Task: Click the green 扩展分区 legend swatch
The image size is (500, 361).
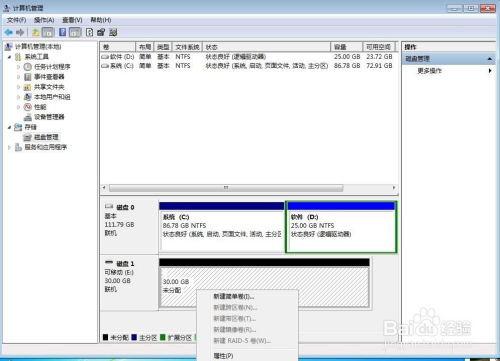Action: [163, 337]
